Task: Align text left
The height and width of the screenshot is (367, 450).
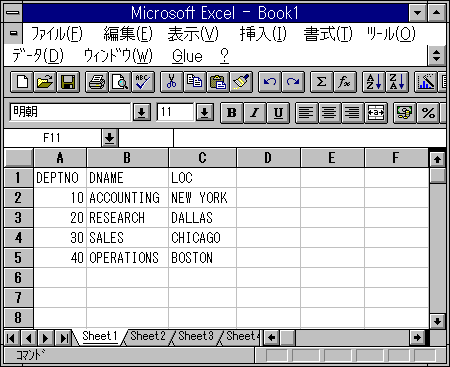Action: click(x=306, y=113)
